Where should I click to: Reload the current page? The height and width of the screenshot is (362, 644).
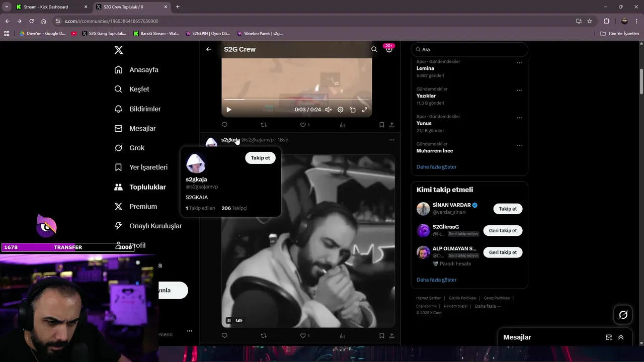coord(31,21)
